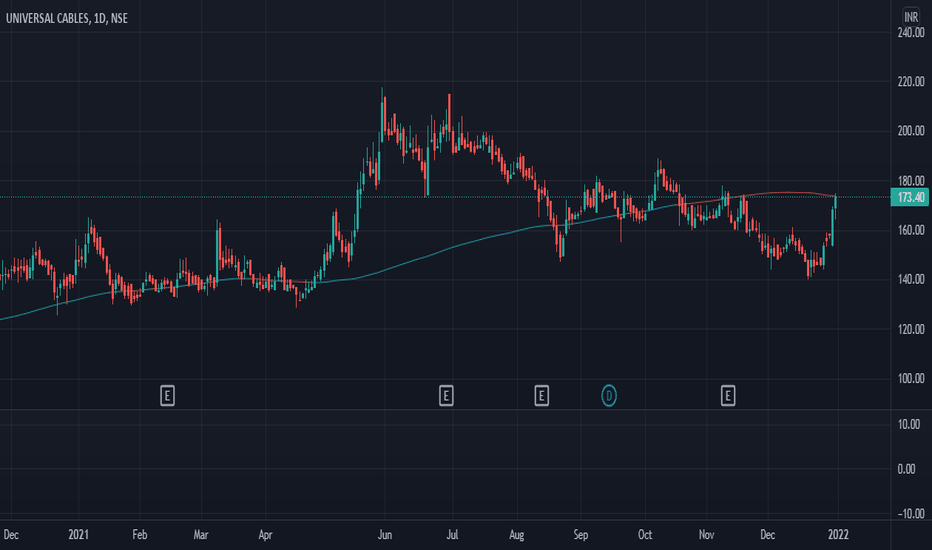Click the 120.00 price axis label

(x=911, y=329)
